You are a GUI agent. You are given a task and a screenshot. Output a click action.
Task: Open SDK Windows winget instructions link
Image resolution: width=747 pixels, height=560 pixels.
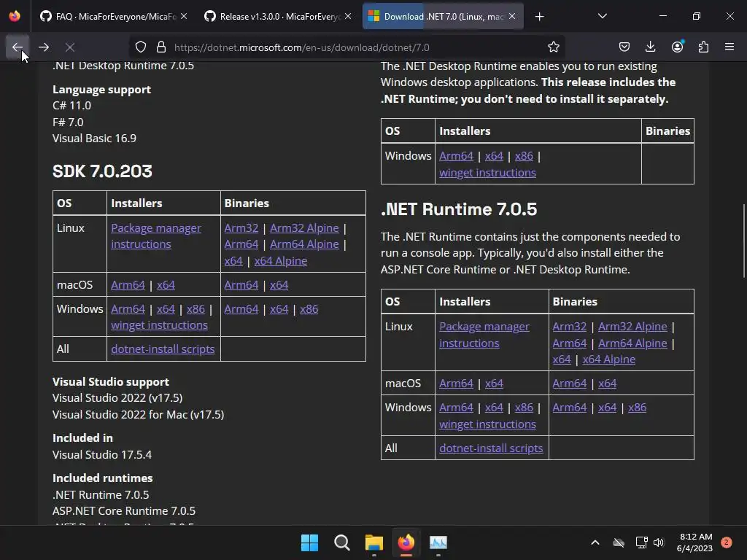point(159,325)
